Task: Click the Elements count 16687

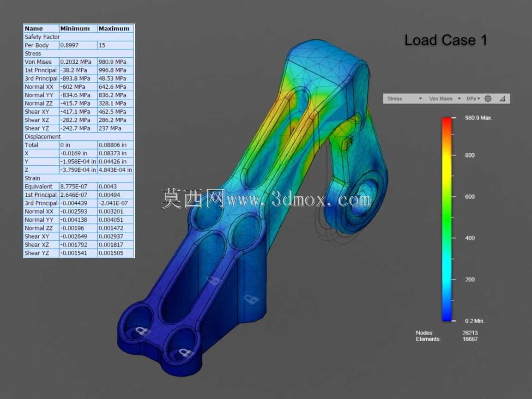Action: pos(470,339)
